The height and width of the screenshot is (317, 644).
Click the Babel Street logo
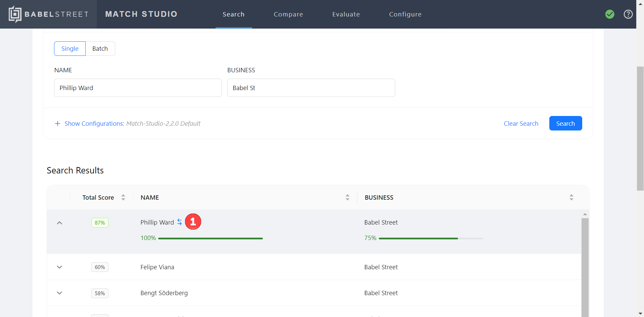(48, 14)
